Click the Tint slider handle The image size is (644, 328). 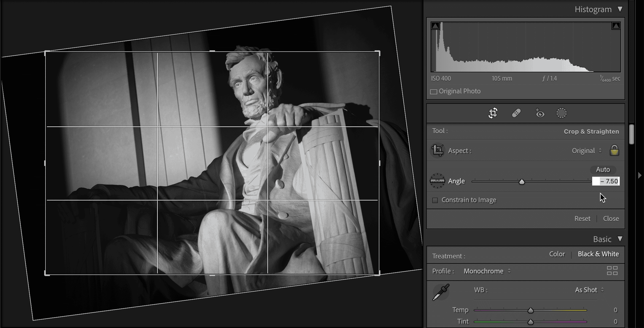530,322
